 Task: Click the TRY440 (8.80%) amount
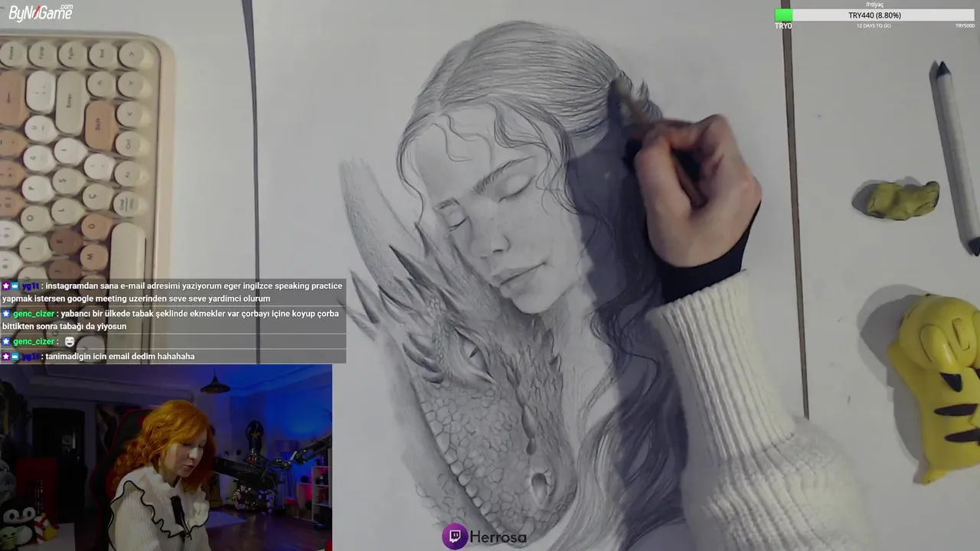[x=874, y=15]
